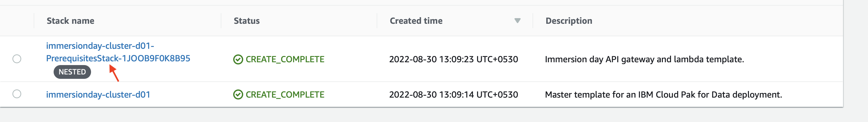
Task: Click CREATE_COMPLETE status text of the nested stack
Action: 285,59
